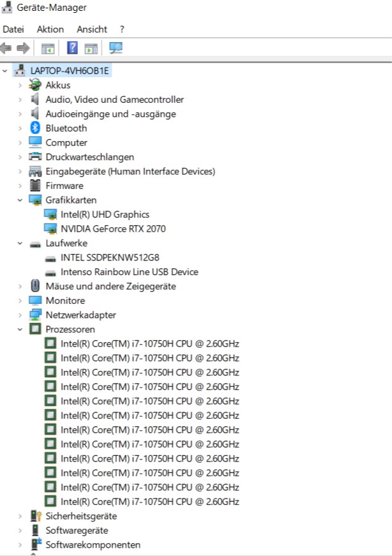Click the Audioeingänge speaker icon
Screen dimensions: 392x556
click(x=34, y=114)
